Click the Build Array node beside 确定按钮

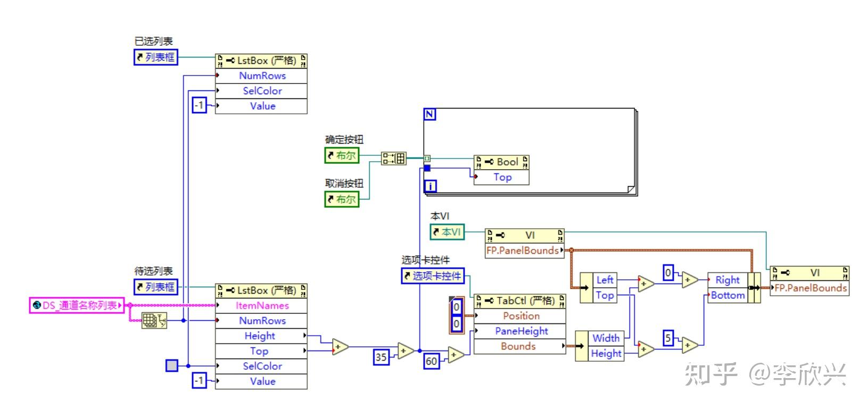[x=393, y=158]
